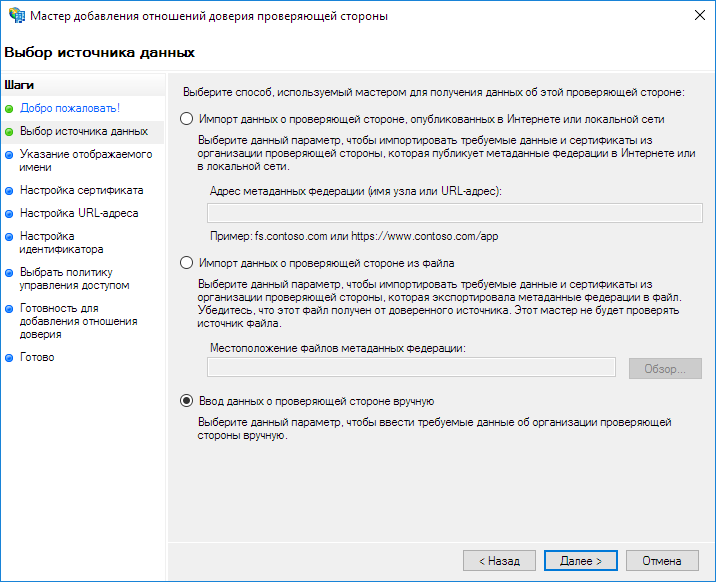Click the green bullet beside 'Добро пожаловать!'

(9, 108)
